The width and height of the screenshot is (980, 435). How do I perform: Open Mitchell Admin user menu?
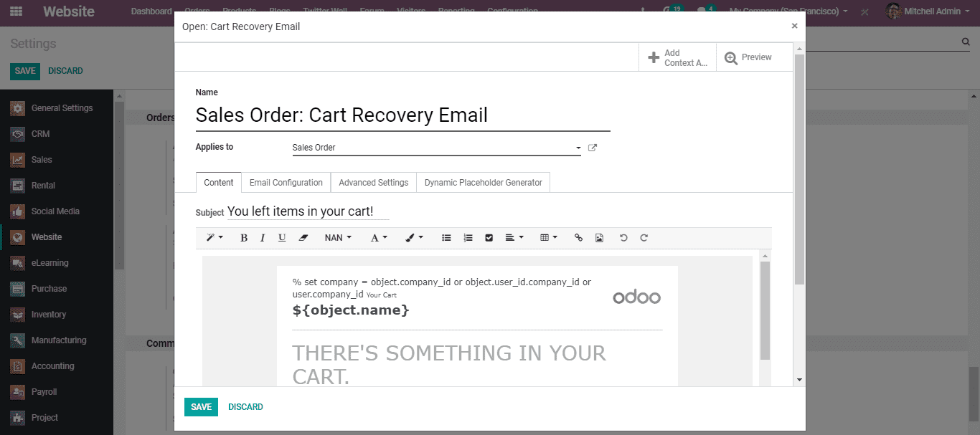[x=928, y=11]
